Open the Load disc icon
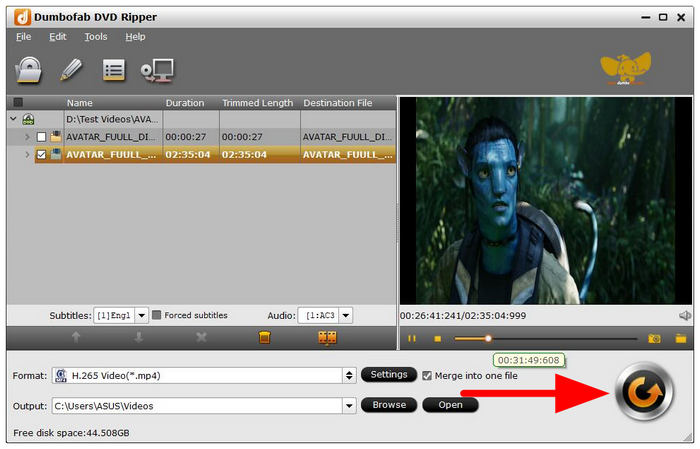Screen dimensions: 700x449 pyautogui.click(x=28, y=70)
